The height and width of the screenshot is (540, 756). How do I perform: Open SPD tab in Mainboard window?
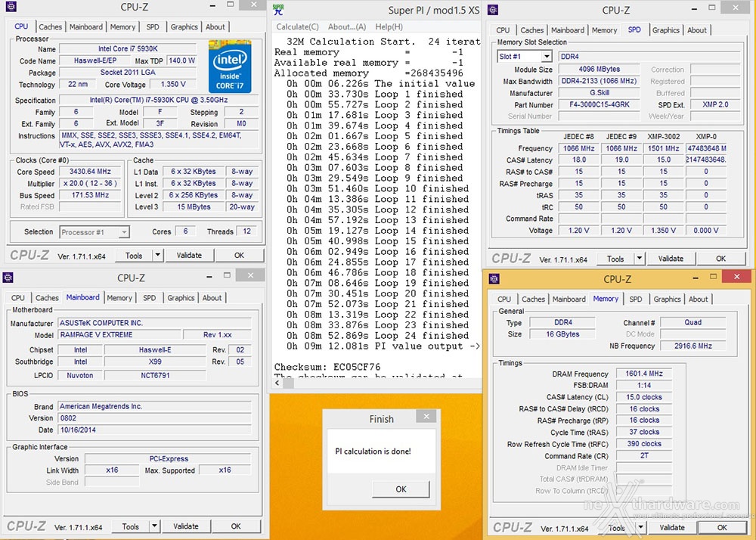[150, 298]
